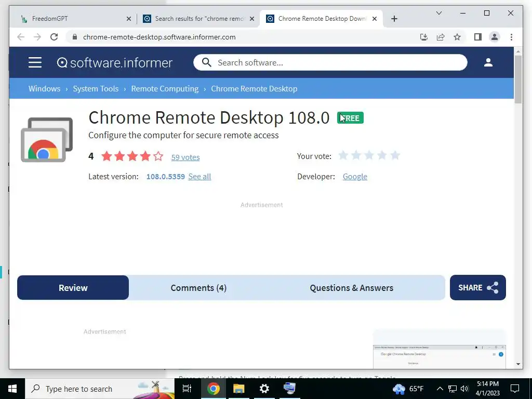Open the Review tab

click(73, 288)
